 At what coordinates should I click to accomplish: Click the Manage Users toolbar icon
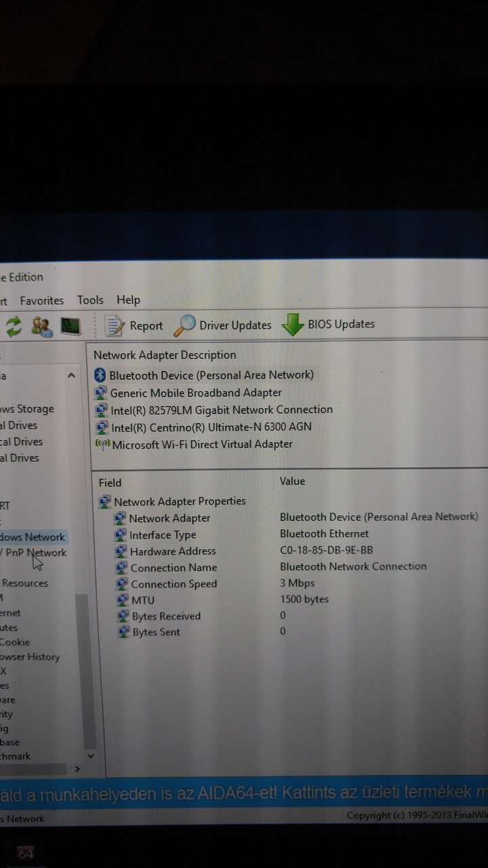pos(41,326)
